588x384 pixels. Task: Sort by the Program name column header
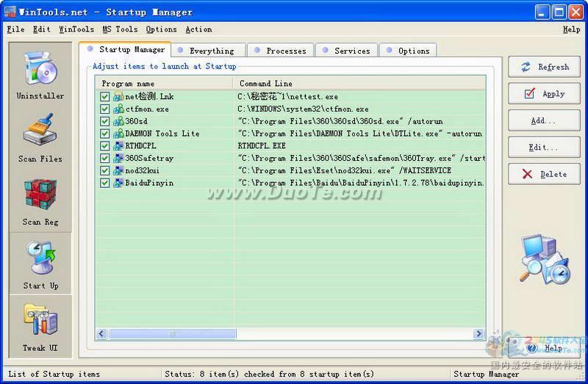pyautogui.click(x=164, y=84)
